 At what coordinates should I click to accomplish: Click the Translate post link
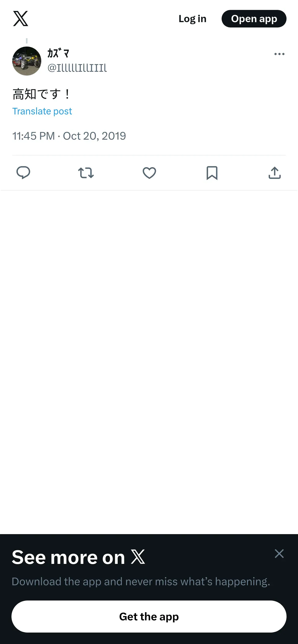click(x=42, y=111)
